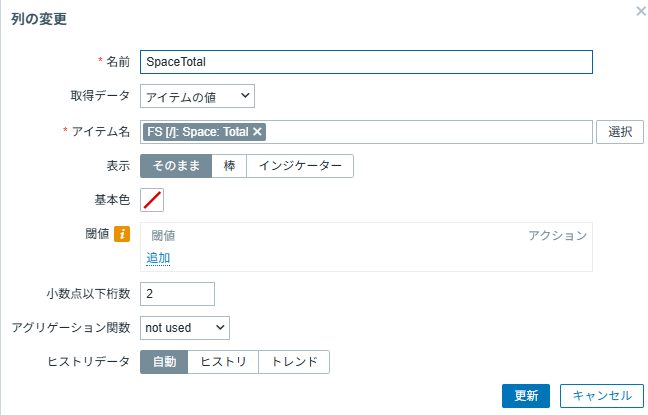Click empty area in the アイテム名 multiselect field
Screen dimensions: 648x415
pos(428,132)
